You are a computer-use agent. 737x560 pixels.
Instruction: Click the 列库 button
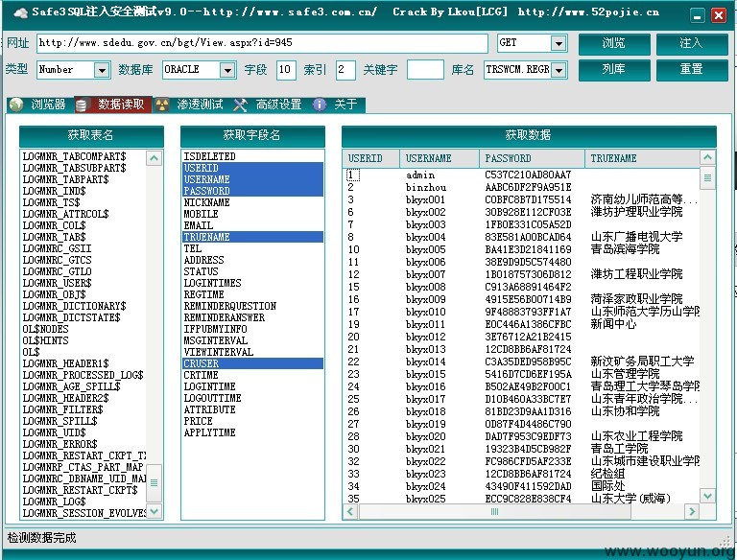[614, 70]
